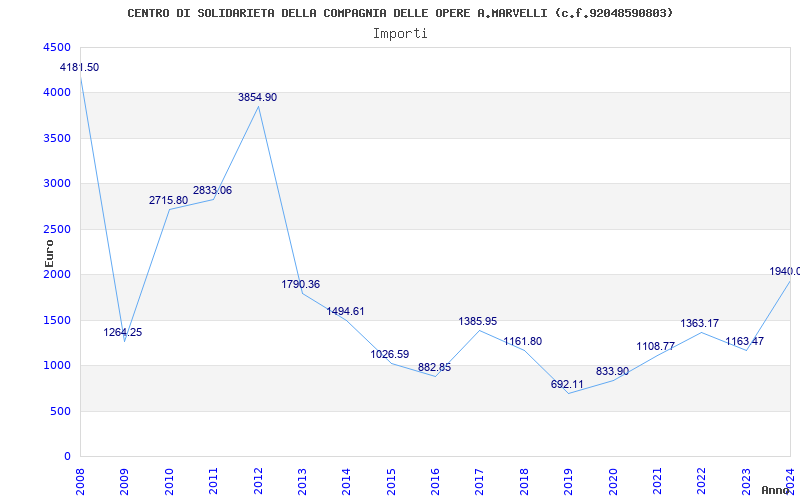Click the 2009 x-axis year label

(124, 481)
